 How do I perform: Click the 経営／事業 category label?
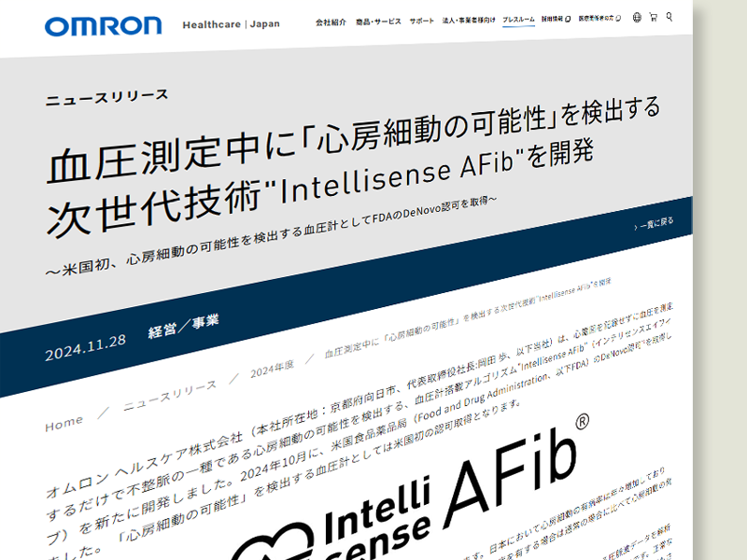click(183, 327)
